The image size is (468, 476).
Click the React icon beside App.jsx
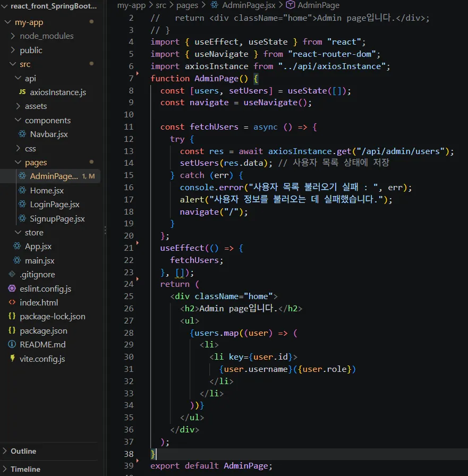(17, 246)
